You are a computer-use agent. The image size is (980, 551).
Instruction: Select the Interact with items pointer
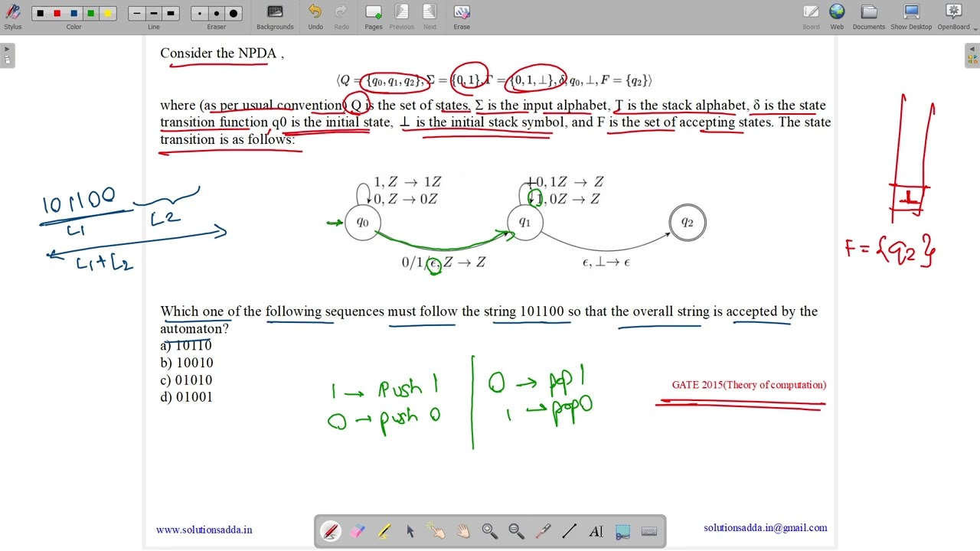tap(437, 531)
